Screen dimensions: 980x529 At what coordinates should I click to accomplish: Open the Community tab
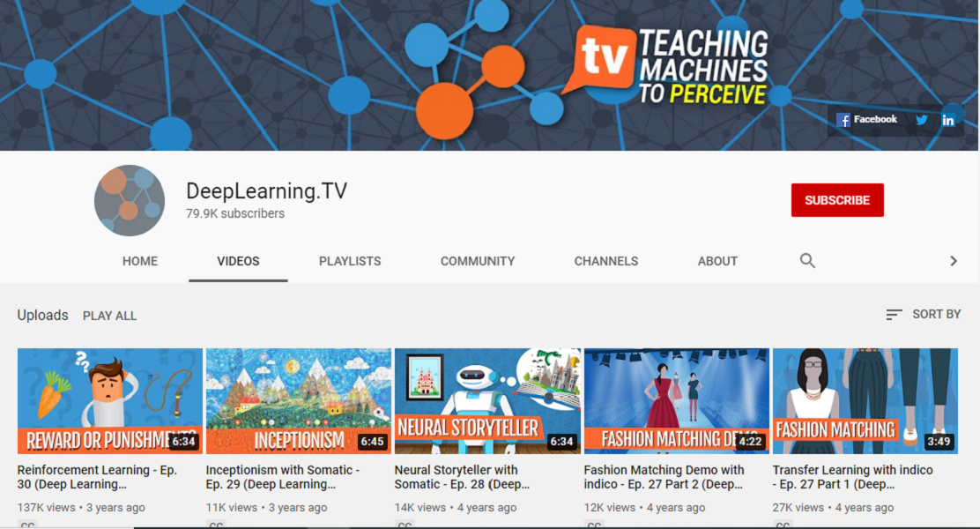pyautogui.click(x=478, y=261)
